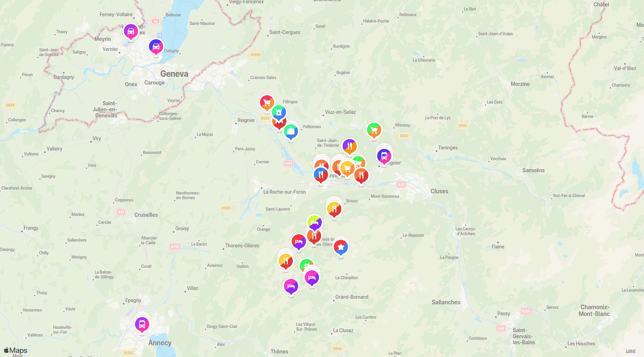Click the Thorens-Glières label
644x357 pixels.
point(242,246)
